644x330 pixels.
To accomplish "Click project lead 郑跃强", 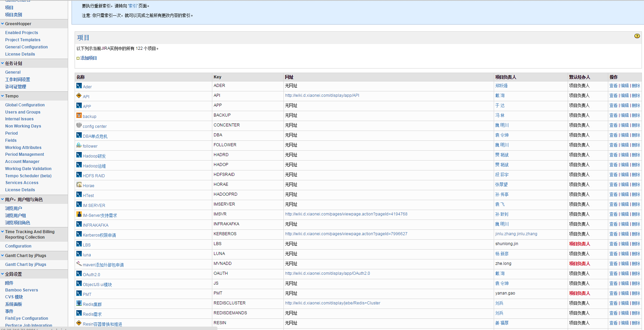I will click(501, 86).
